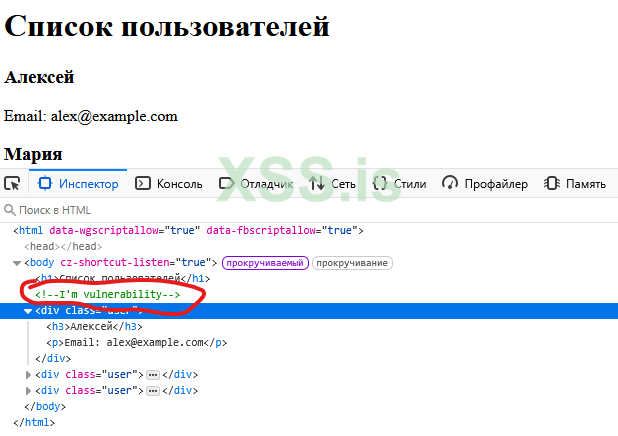This screenshot has height=436, width=618.
Task: Select the closing /body tag line
Action: pyautogui.click(x=45, y=406)
